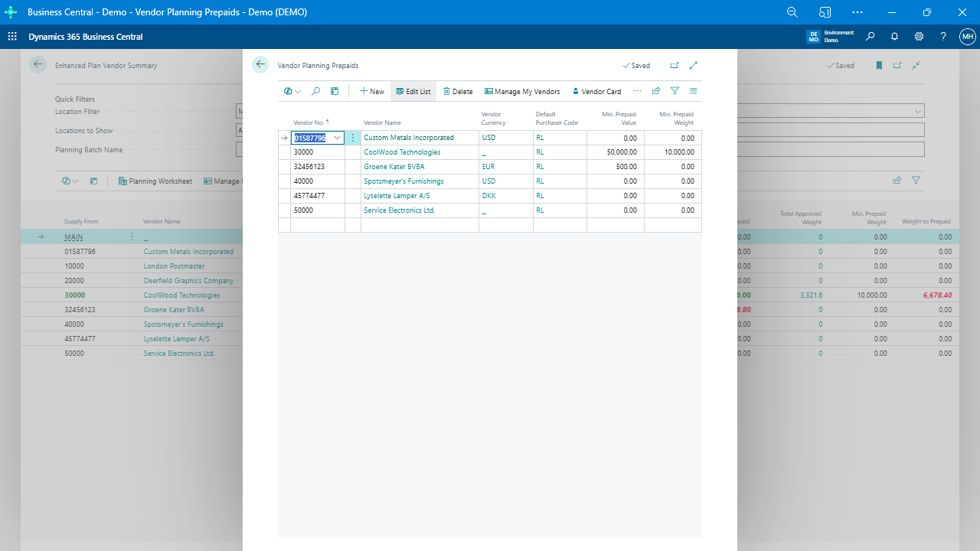Expand the Vendor No. dropdown in the selected cell
Viewport: 980px width, 551px height.
coord(337,137)
